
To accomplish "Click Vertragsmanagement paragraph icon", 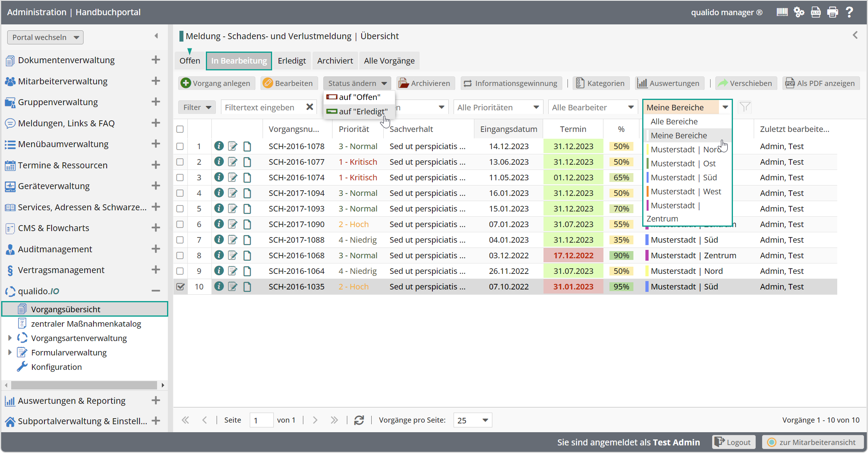I will 10,271.
